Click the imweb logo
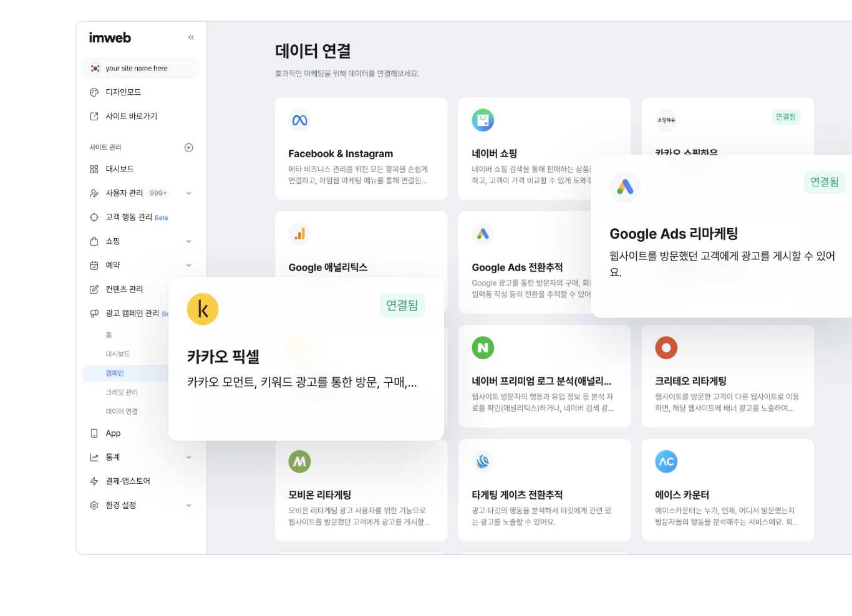852x616 pixels. tap(110, 37)
